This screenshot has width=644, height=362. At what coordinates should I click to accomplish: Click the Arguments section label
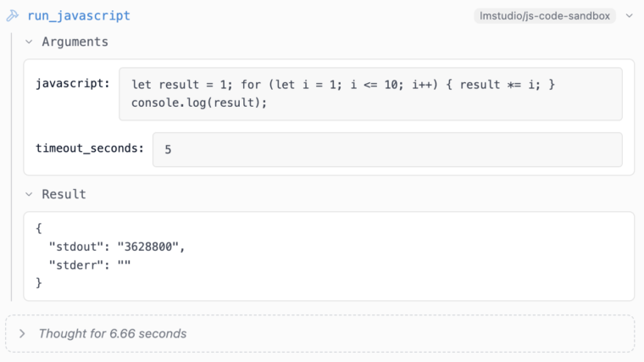(75, 42)
